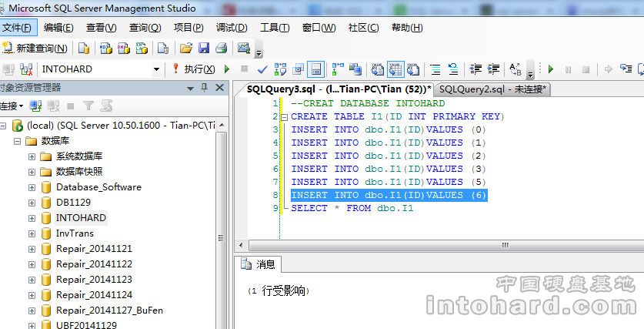
Task: Click the 新建查询 (New Query) button
Action: [35, 49]
